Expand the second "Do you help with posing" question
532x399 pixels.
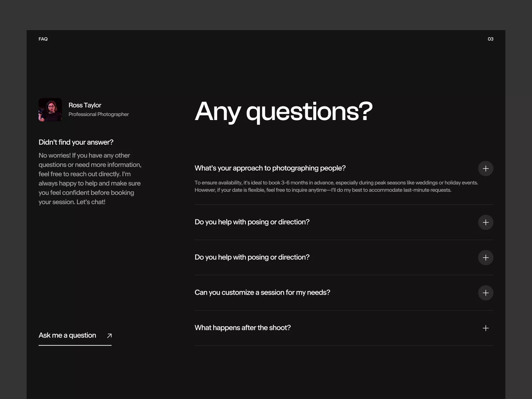tap(252, 257)
